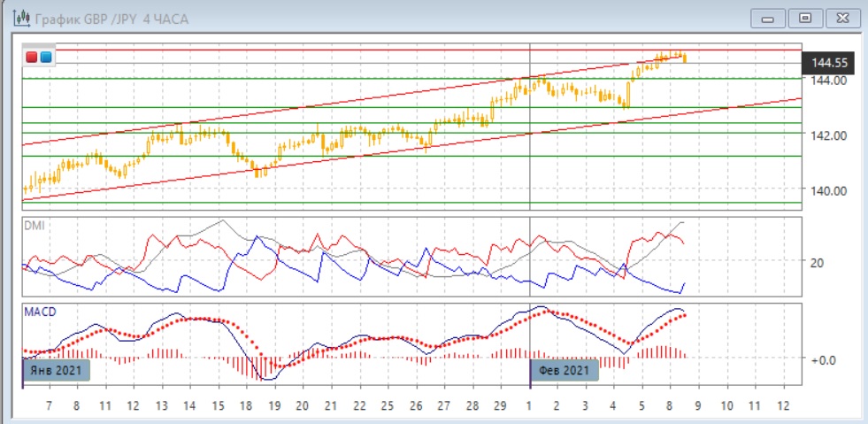Click the 144.00 price axis label
868x424 pixels.
(x=829, y=80)
